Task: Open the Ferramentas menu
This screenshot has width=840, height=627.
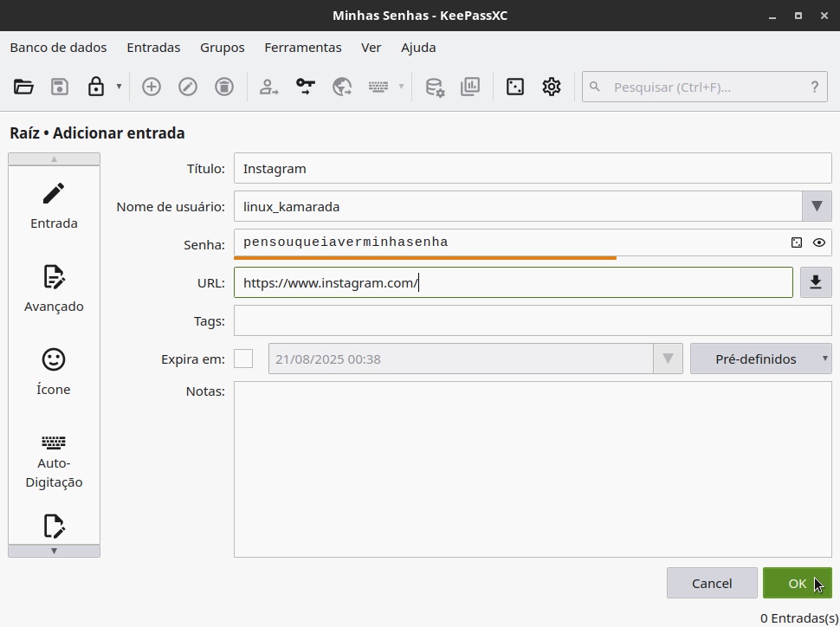Action: (x=303, y=48)
